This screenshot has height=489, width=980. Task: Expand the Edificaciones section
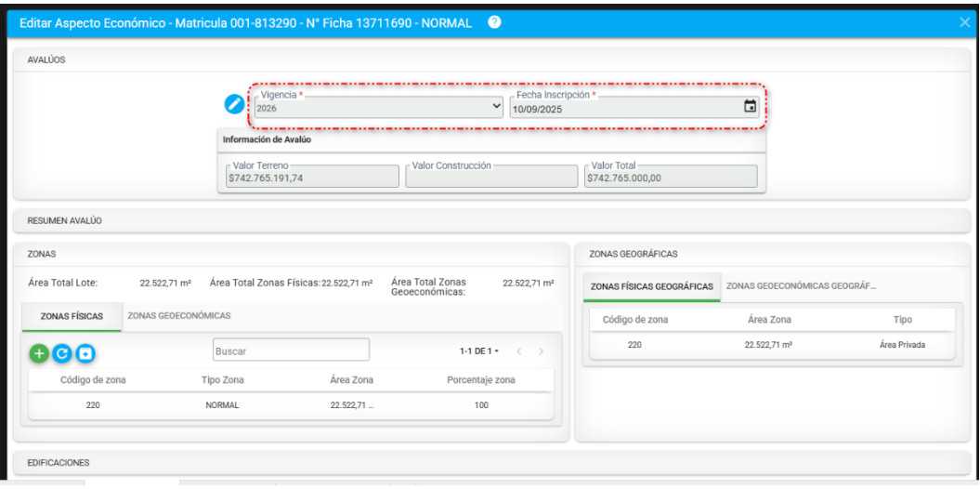[58, 462]
